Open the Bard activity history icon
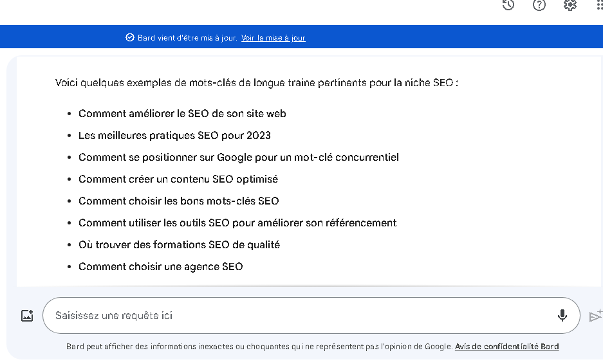 point(508,5)
